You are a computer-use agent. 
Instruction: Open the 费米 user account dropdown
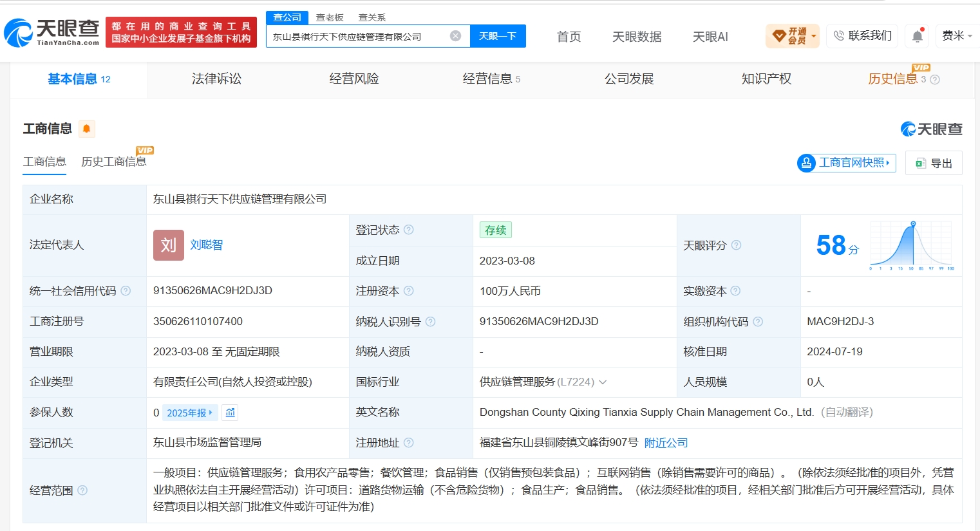957,36
